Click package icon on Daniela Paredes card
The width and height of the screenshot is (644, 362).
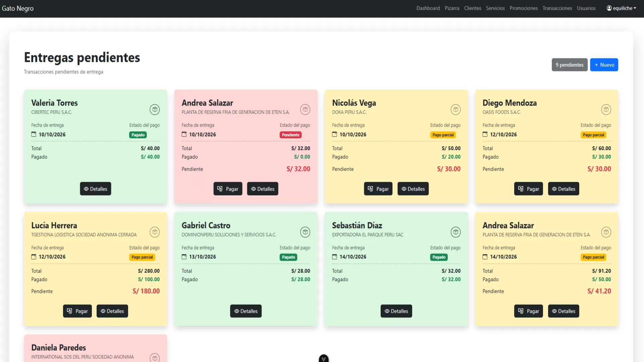(x=155, y=358)
